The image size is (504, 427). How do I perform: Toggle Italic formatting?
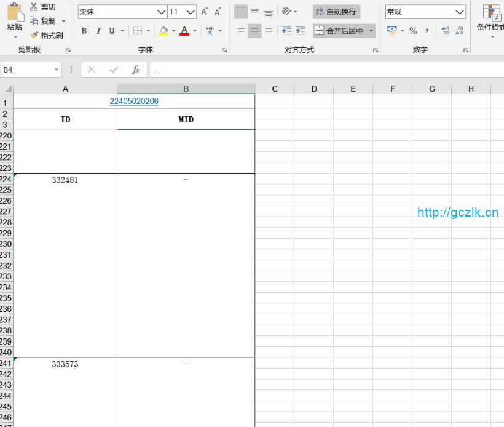click(x=98, y=31)
